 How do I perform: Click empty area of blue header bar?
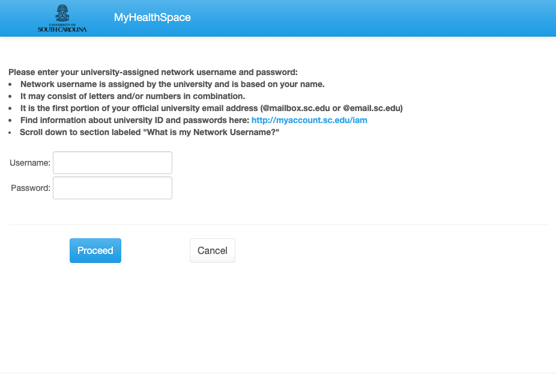point(372,18)
